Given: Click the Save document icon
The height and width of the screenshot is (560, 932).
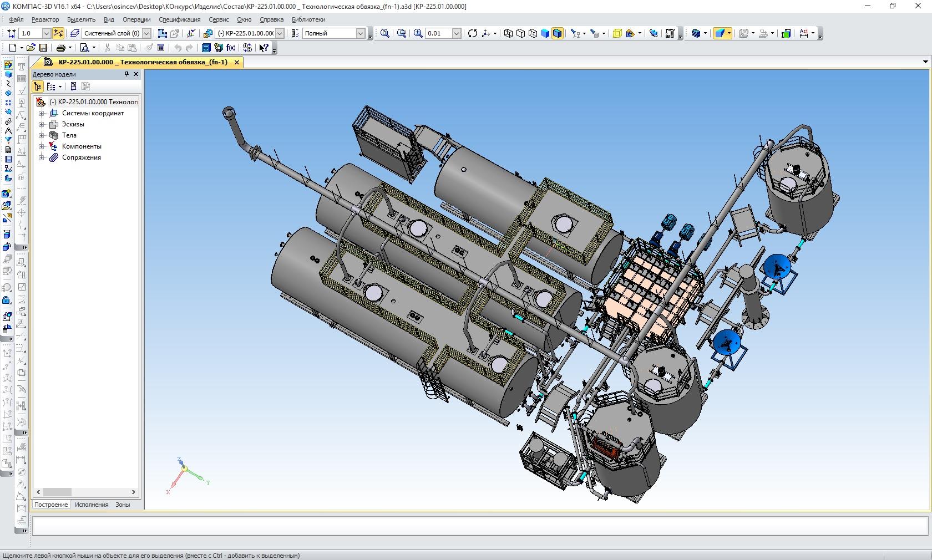Looking at the screenshot, I should (x=43, y=48).
